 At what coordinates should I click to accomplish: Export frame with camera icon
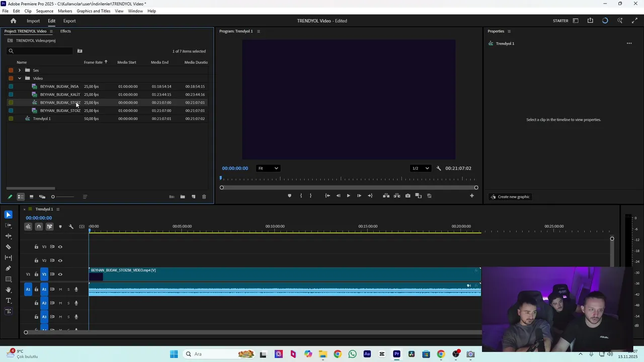[x=408, y=196]
